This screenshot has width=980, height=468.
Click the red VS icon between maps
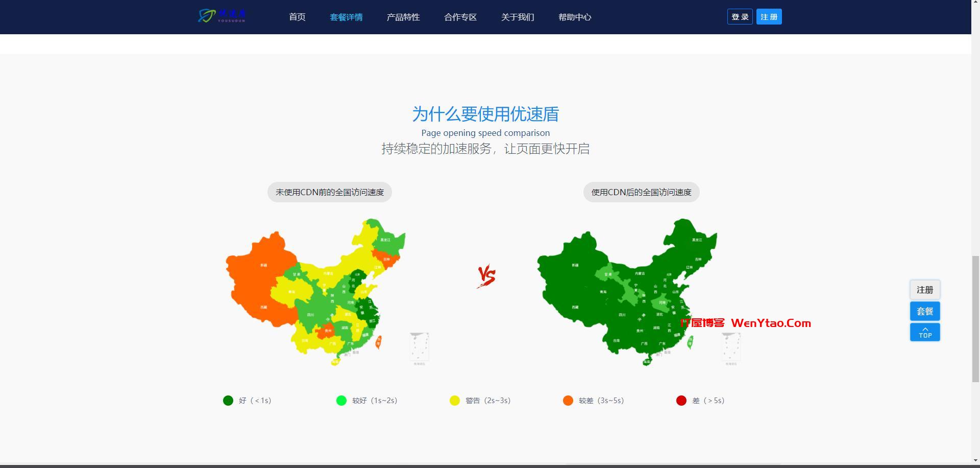click(x=486, y=276)
